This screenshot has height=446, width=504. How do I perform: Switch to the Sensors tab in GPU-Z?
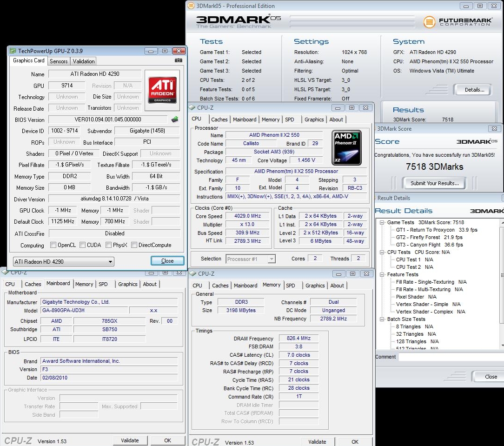pos(59,61)
